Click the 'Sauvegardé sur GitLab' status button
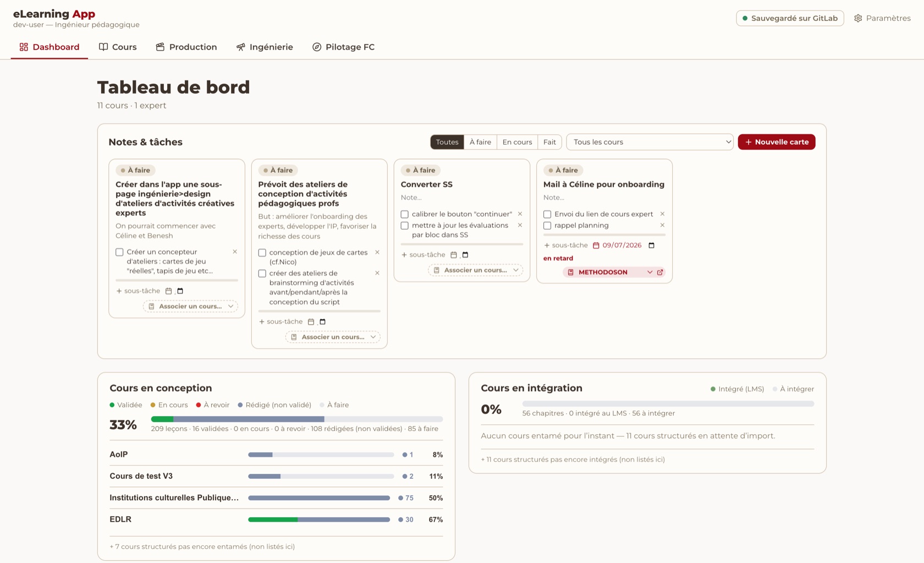Image resolution: width=924 pixels, height=563 pixels. pyautogui.click(x=790, y=18)
